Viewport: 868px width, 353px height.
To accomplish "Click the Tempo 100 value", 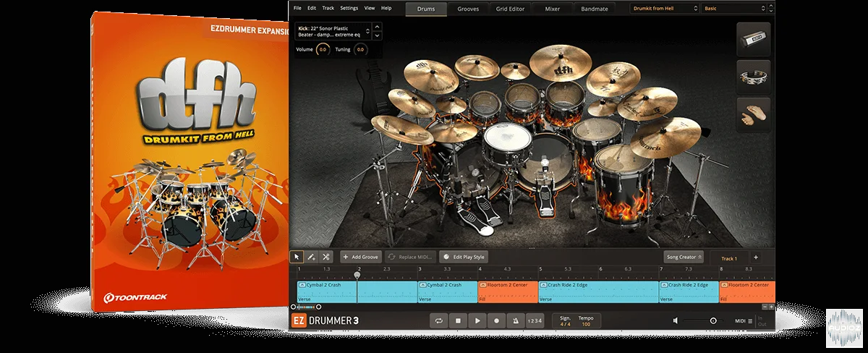I will 586,323.
